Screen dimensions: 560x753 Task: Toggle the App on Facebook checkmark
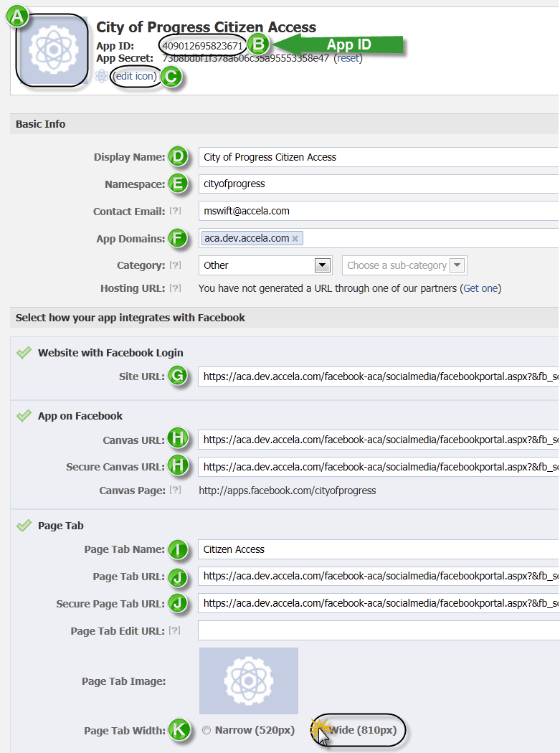(x=24, y=416)
